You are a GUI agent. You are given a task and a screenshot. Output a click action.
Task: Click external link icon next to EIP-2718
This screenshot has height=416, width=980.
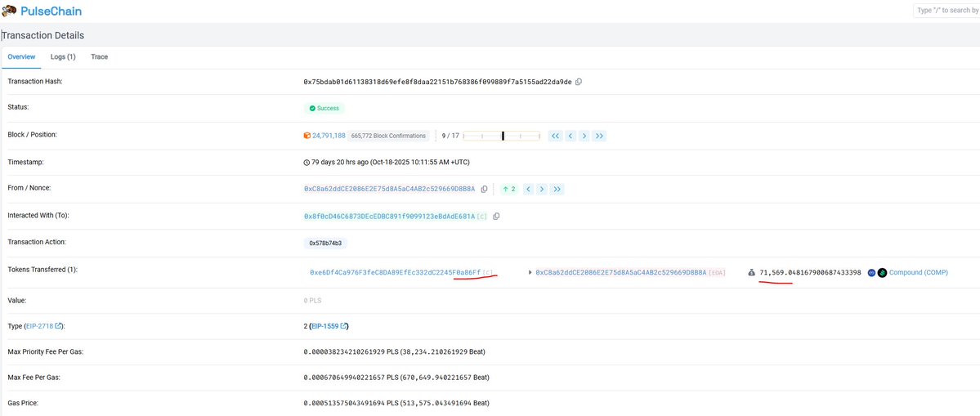click(58, 326)
